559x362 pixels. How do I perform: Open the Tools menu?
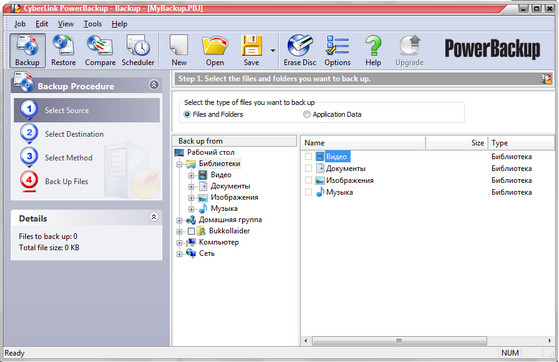coord(93,24)
